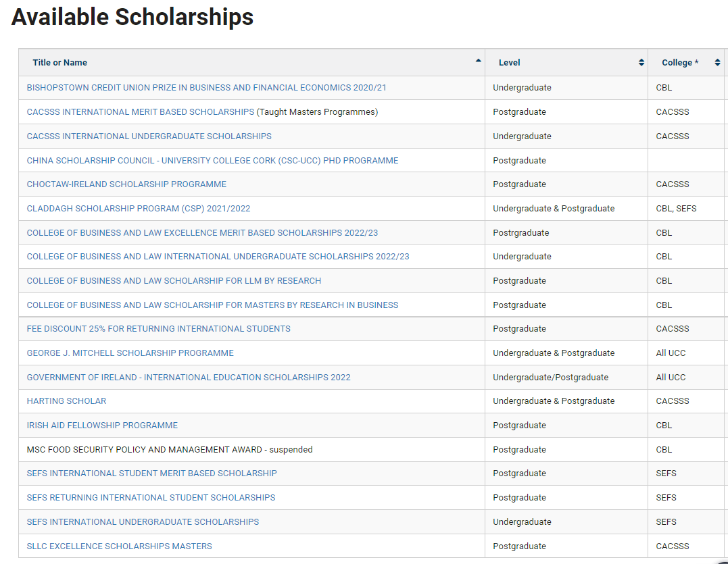Open CBL Excellence Merit Based Scholarships 2022/23
This screenshot has width=728, height=564.
click(x=202, y=233)
